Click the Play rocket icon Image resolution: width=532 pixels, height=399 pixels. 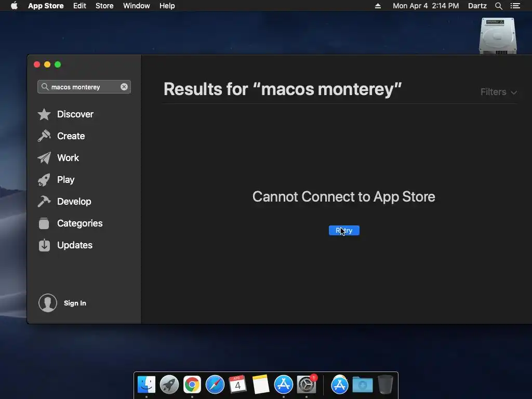[44, 180]
